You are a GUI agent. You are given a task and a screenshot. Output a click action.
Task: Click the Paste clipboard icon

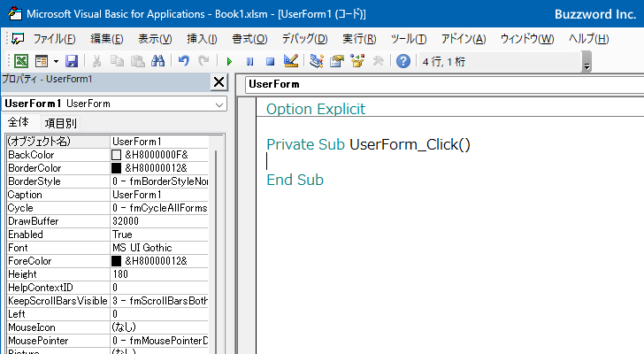pos(138,61)
